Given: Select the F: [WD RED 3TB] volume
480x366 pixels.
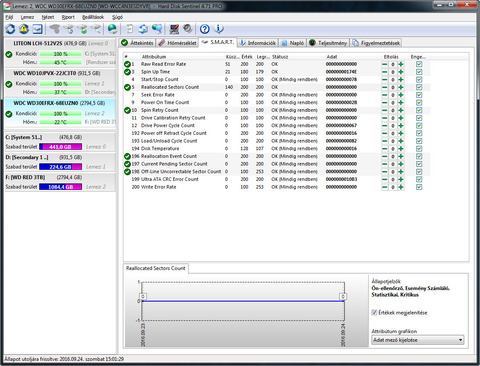Looking at the screenshot, I should (60, 182).
